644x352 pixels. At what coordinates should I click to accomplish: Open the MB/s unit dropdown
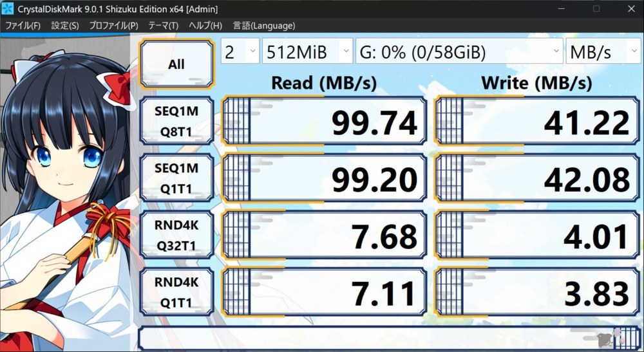pyautogui.click(x=603, y=51)
